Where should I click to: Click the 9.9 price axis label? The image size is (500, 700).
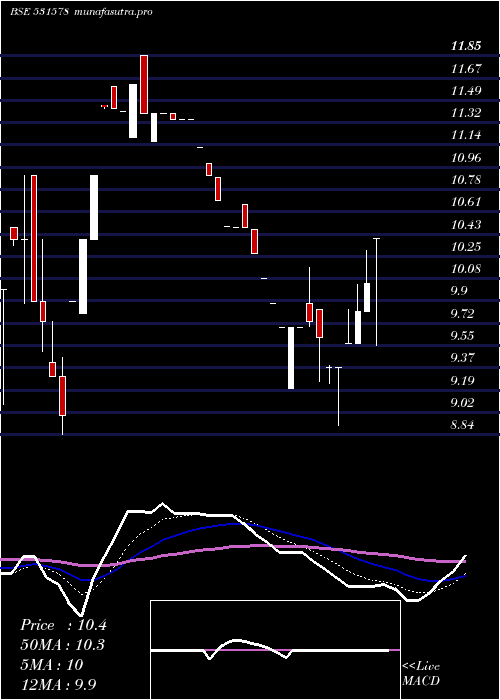click(459, 291)
